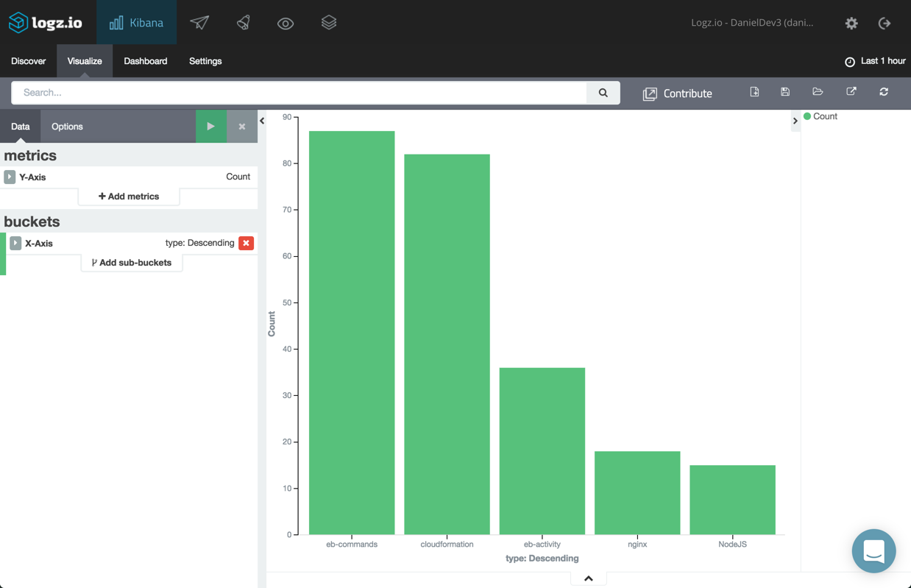Click the logout icon at top right
The width and height of the screenshot is (911, 588).
pos(885,24)
